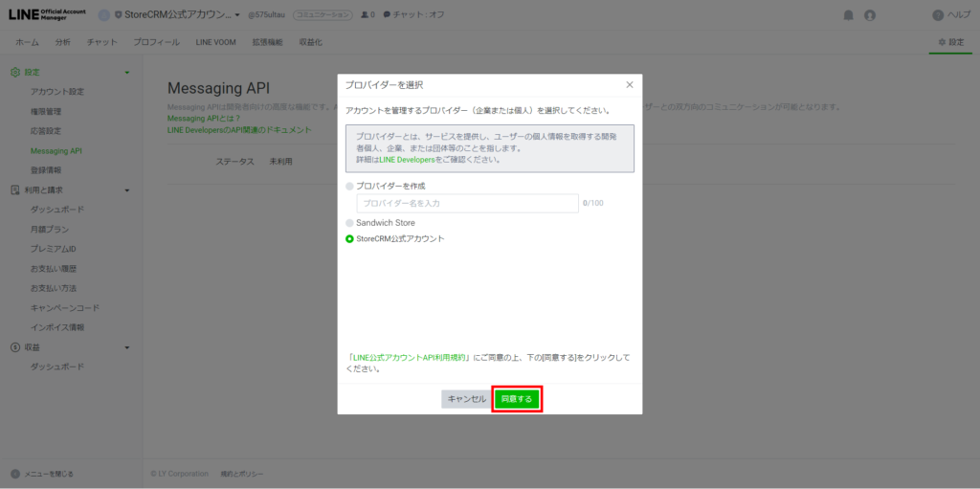
Task: Click the settings gear icon in sidebar
Action: [15, 73]
